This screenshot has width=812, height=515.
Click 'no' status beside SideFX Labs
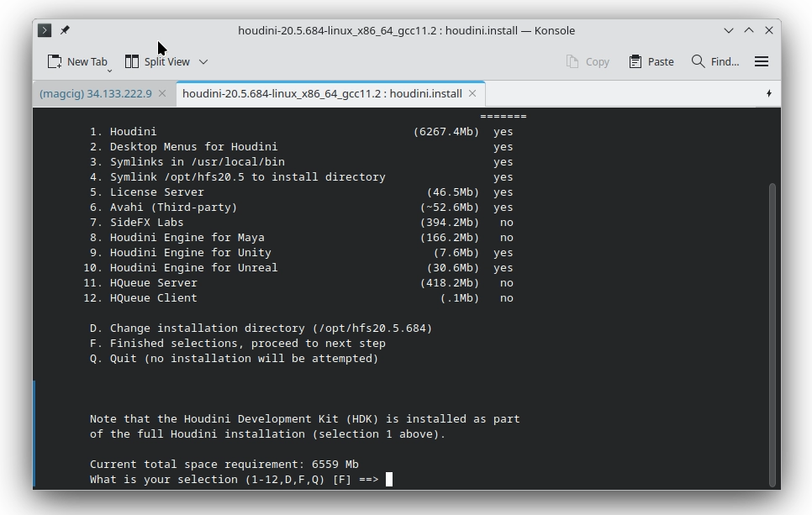tap(507, 223)
